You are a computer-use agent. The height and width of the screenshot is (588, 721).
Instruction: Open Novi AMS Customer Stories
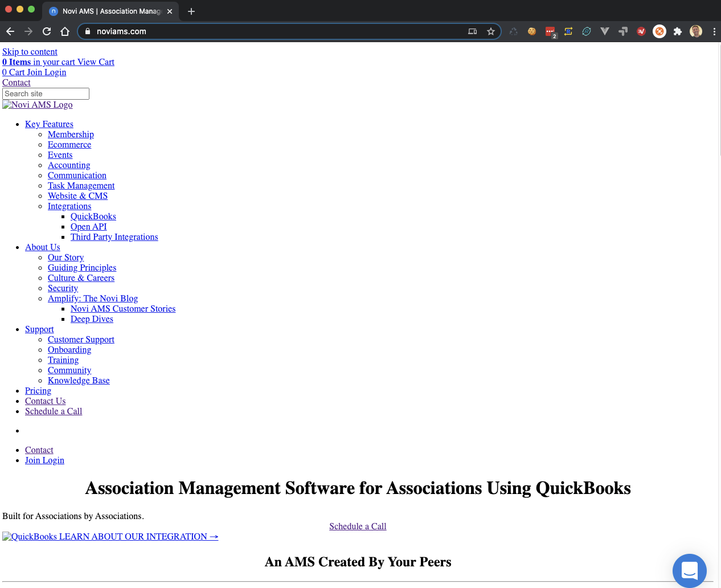[x=123, y=309]
